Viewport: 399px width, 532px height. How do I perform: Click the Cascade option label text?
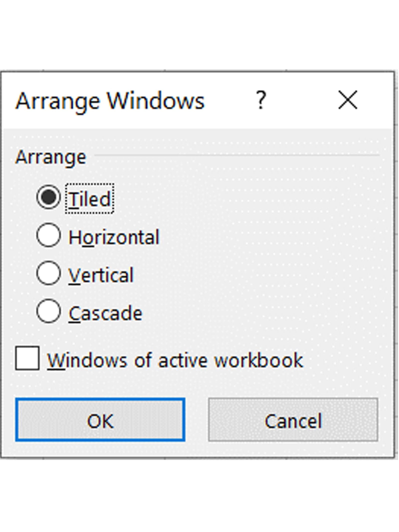[105, 313]
